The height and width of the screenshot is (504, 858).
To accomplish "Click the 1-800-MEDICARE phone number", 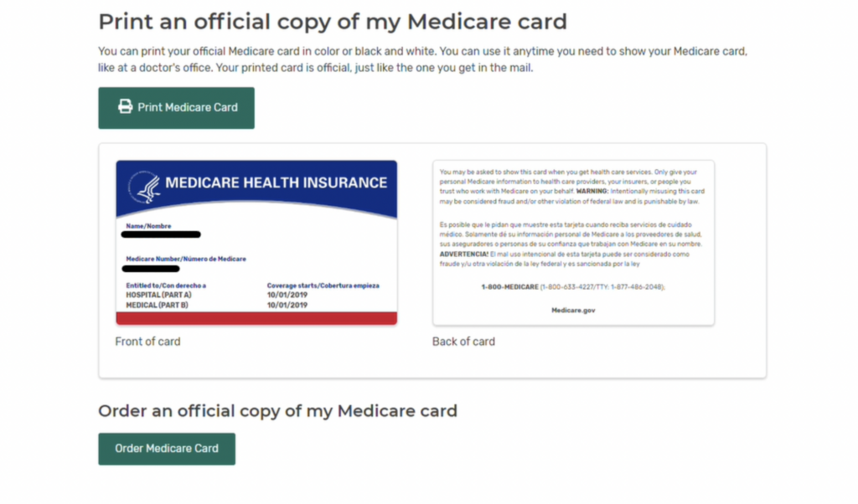I will [x=573, y=287].
